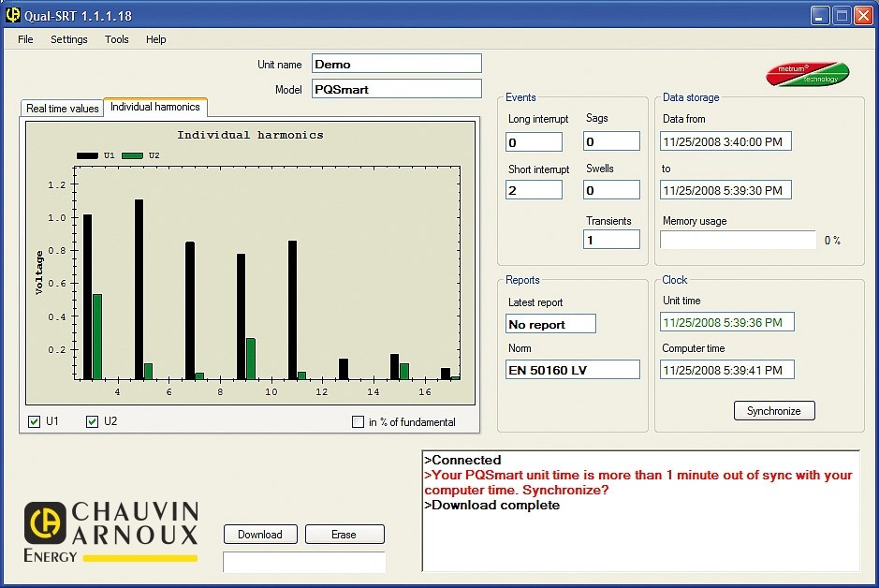The height and width of the screenshot is (588, 879).
Task: Click the Synchronize clock button
Action: tap(774, 411)
